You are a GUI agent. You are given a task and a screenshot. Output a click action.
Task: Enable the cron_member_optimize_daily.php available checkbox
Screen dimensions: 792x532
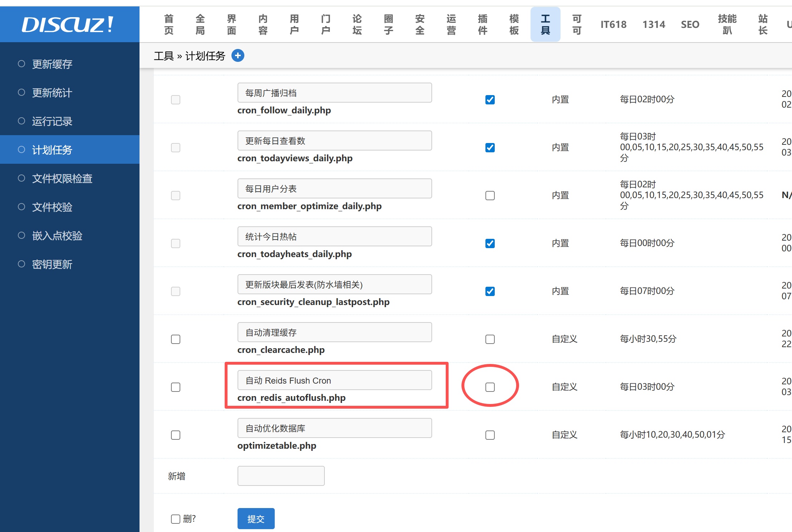pyautogui.click(x=490, y=196)
